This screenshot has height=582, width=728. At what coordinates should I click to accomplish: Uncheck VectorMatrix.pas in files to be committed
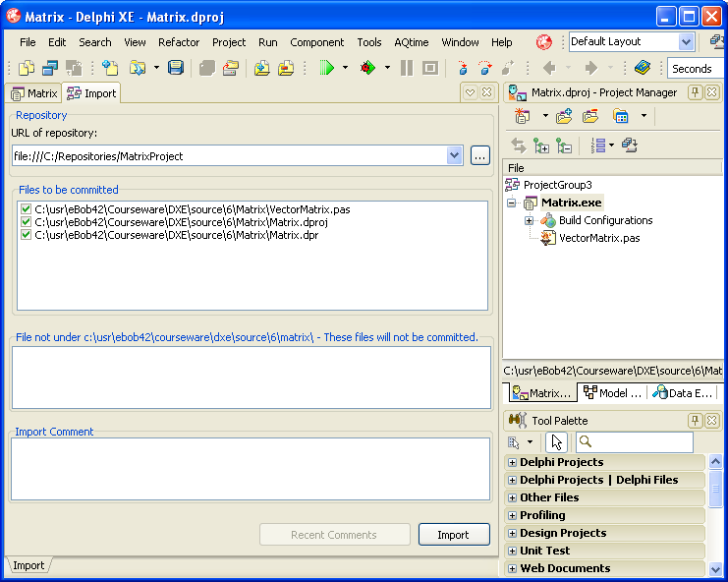click(26, 209)
